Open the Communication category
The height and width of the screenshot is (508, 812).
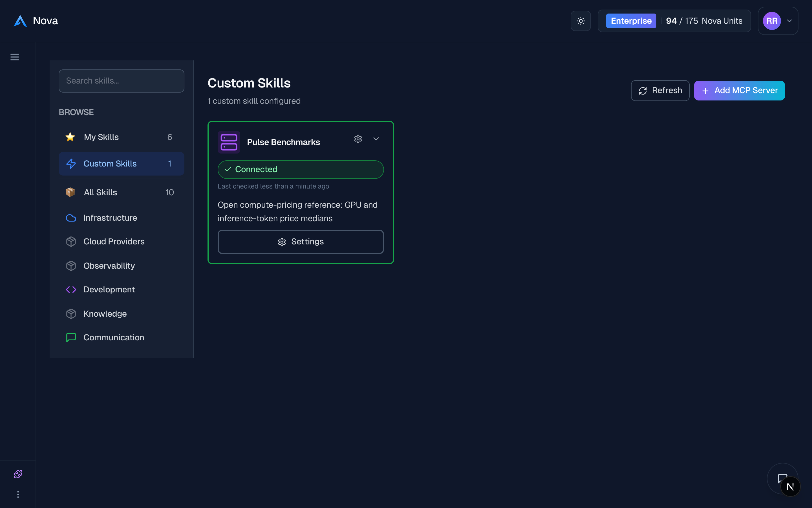(122, 337)
